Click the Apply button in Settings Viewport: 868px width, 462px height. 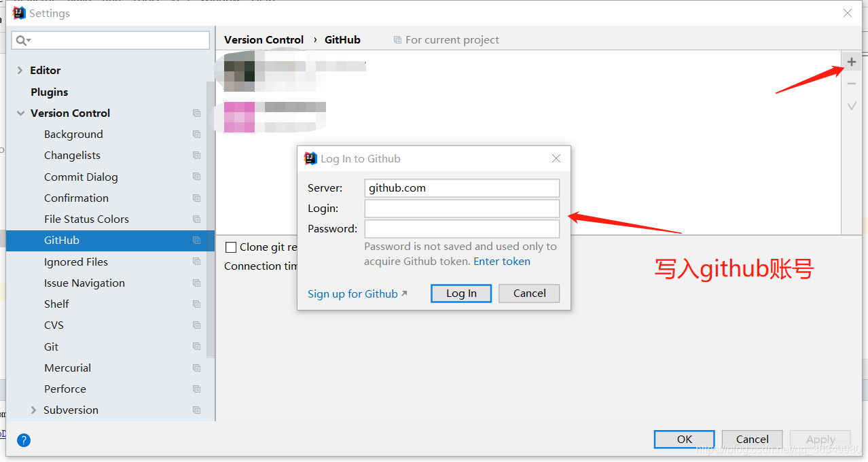[820, 440]
